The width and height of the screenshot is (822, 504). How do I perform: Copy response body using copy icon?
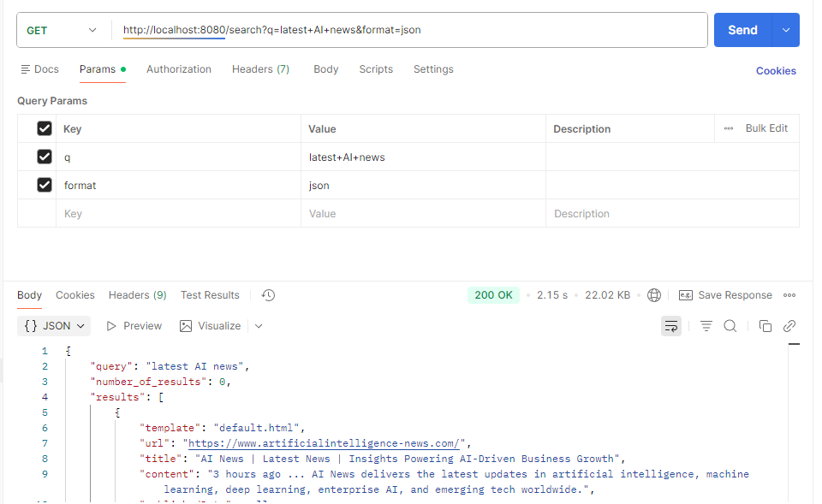[765, 325]
